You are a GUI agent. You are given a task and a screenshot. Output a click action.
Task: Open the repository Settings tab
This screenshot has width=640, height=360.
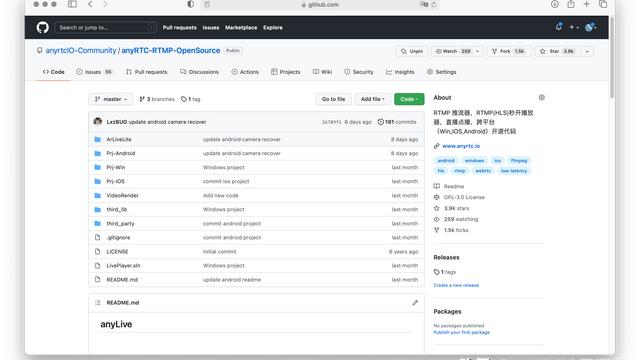point(441,72)
